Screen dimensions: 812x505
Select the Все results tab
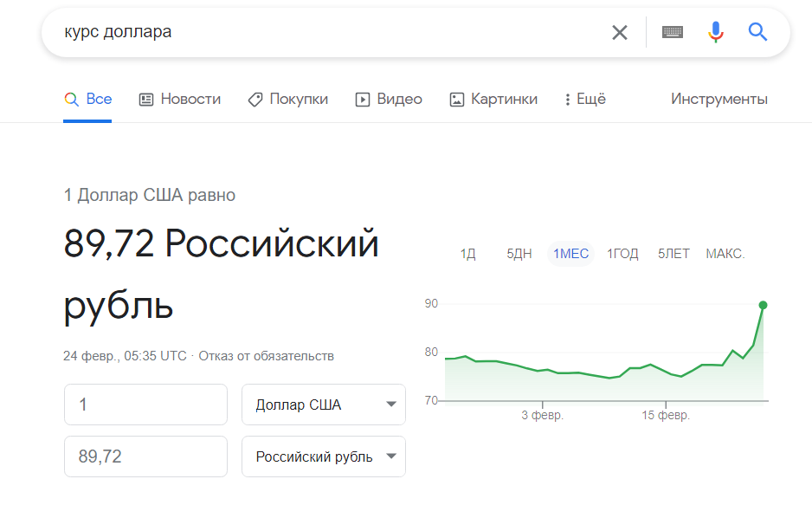click(x=88, y=100)
